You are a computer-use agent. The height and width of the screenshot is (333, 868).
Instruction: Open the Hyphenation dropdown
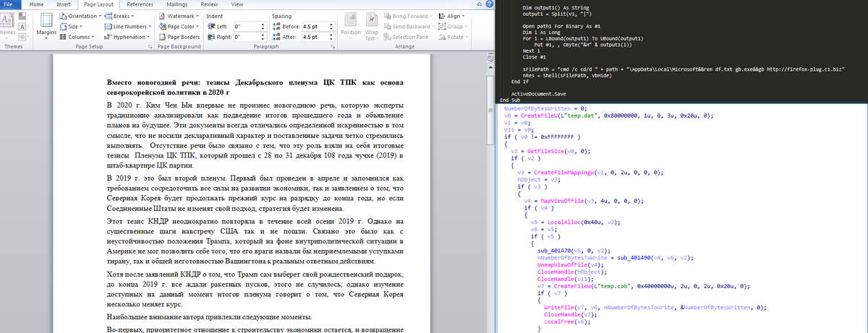click(126, 37)
